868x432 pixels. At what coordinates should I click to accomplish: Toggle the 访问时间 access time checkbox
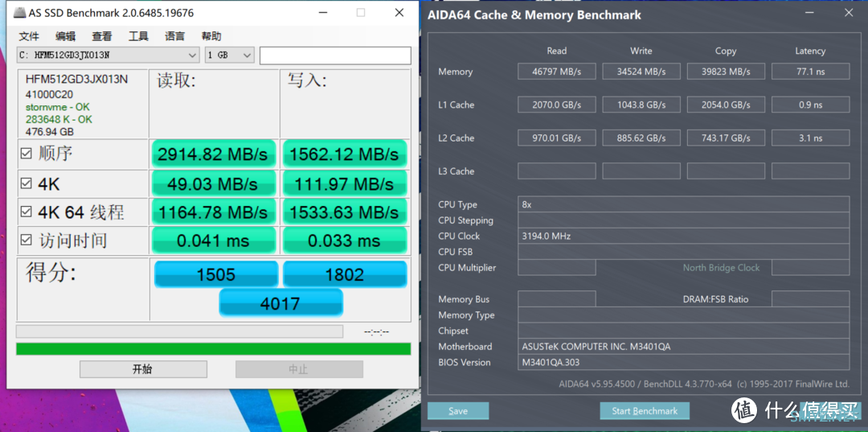26,240
